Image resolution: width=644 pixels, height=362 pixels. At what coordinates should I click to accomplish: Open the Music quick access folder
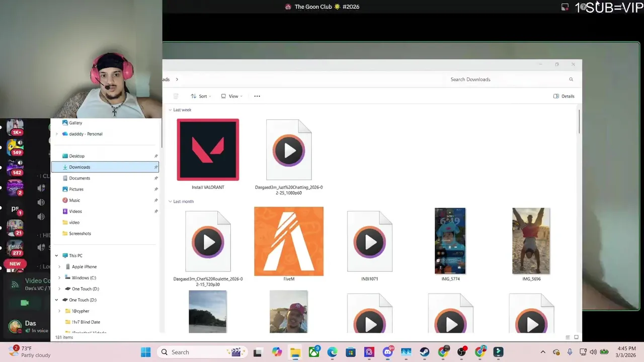(x=71, y=200)
